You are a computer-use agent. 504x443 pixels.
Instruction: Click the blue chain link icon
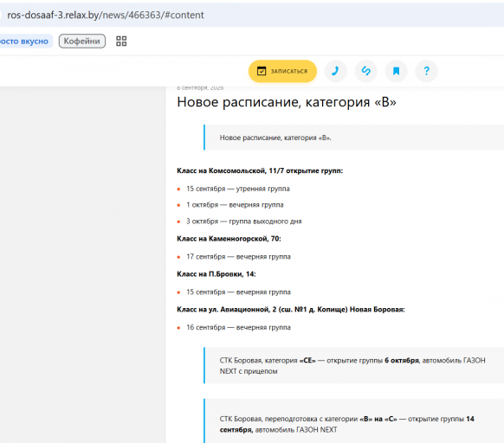click(x=365, y=71)
